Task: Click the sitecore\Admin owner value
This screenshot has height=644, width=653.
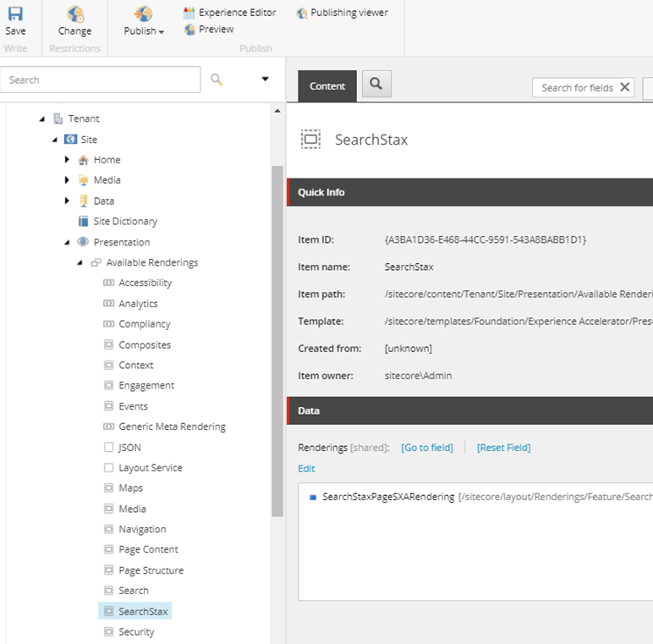Action: coord(418,376)
